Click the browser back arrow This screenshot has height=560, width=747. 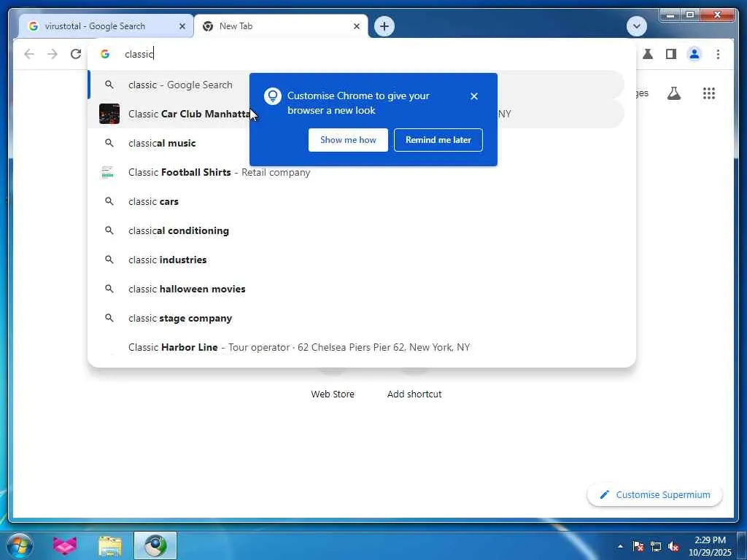pos(29,54)
